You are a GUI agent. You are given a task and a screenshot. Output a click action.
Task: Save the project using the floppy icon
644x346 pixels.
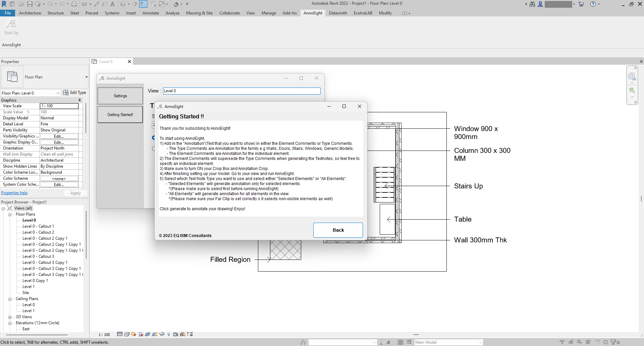30,4
